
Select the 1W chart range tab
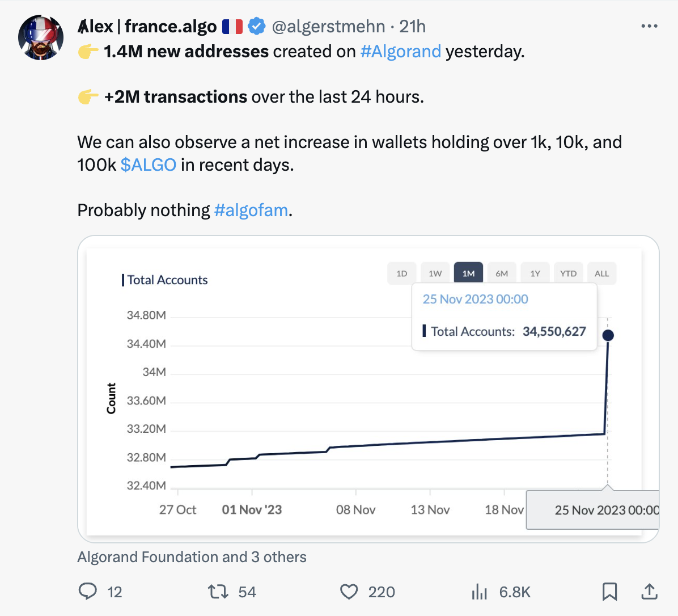pyautogui.click(x=435, y=273)
